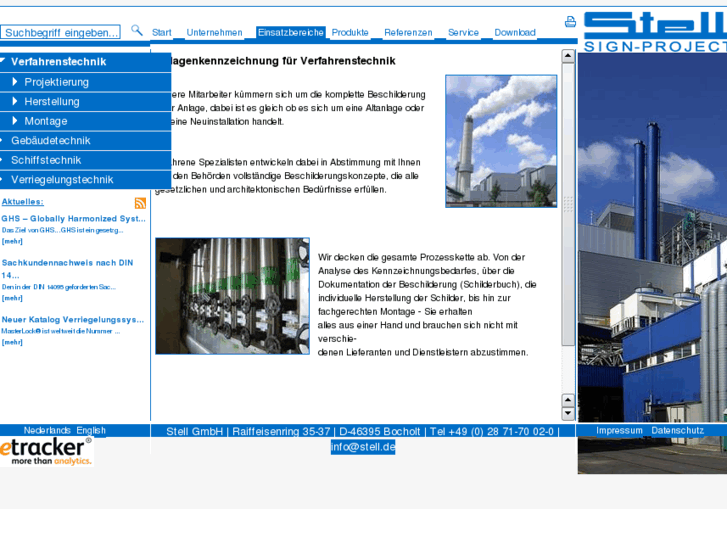
Task: Click the magnifier search icon
Action: 136,31
